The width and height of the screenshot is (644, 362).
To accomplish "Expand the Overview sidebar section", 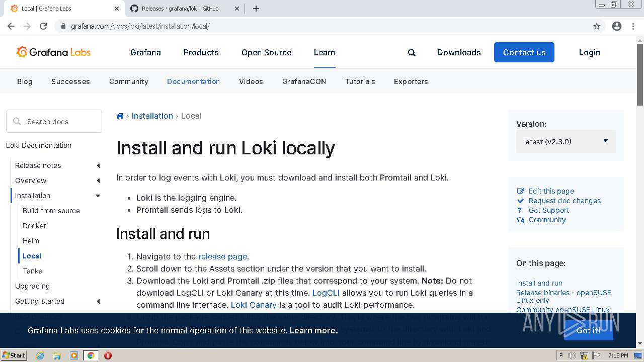I will point(98,180).
